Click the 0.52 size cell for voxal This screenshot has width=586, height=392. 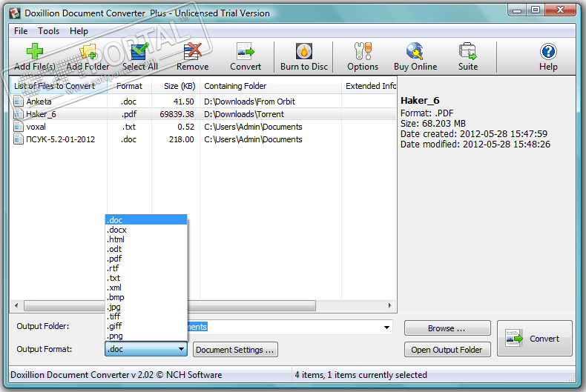click(185, 127)
